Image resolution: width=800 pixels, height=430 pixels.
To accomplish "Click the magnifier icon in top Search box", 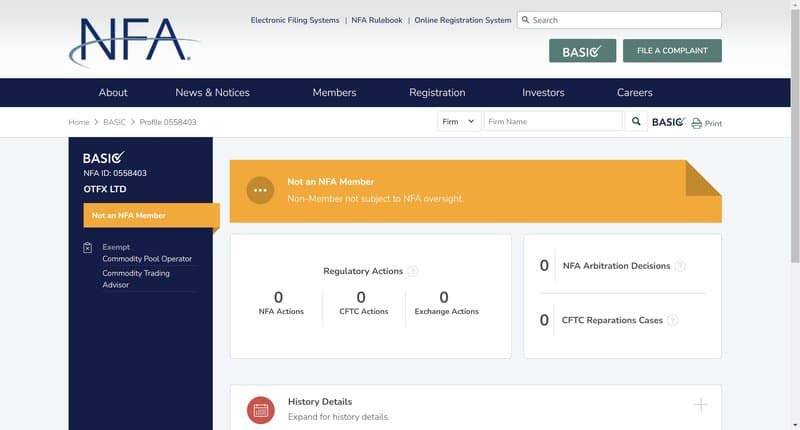I will pyautogui.click(x=525, y=20).
